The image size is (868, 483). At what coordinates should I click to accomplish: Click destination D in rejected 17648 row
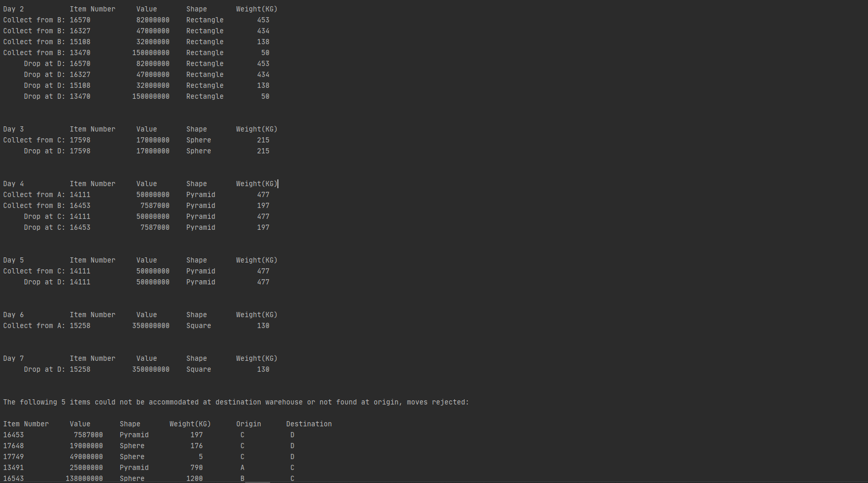coord(292,446)
